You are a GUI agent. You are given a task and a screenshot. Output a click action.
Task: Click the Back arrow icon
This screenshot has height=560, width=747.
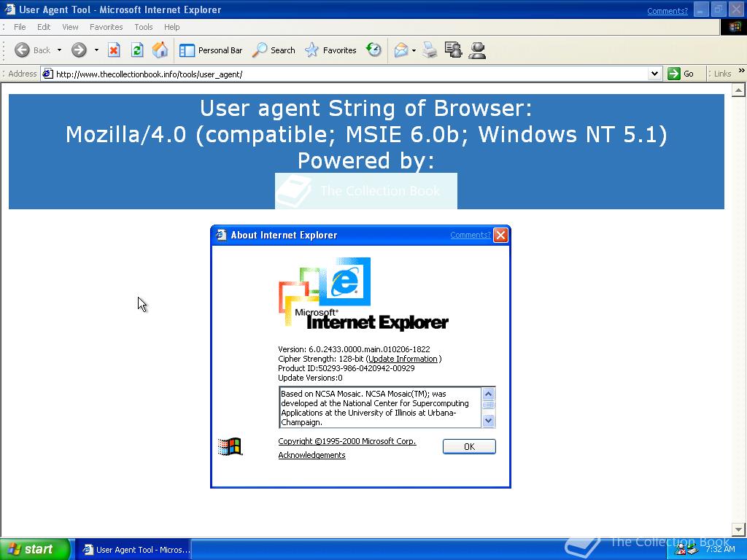[22, 50]
